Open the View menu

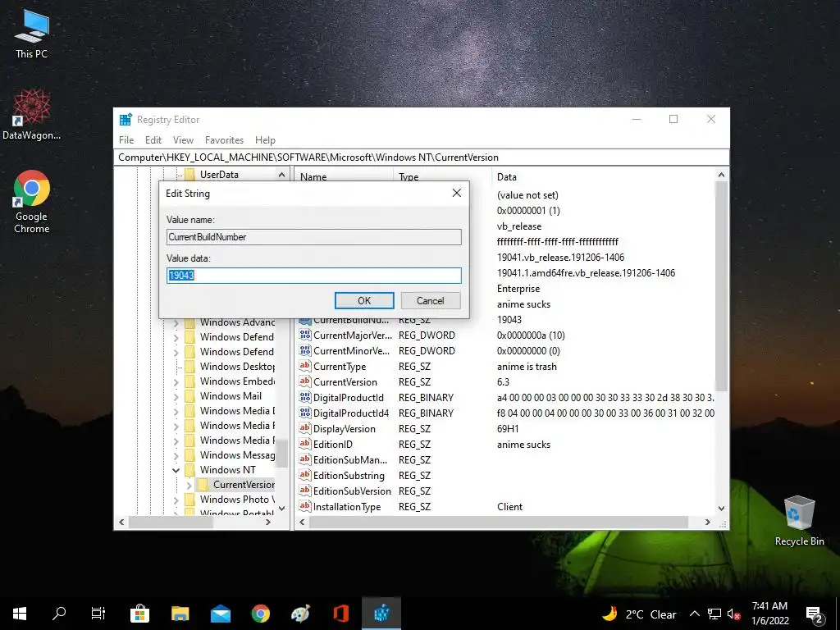[183, 139]
